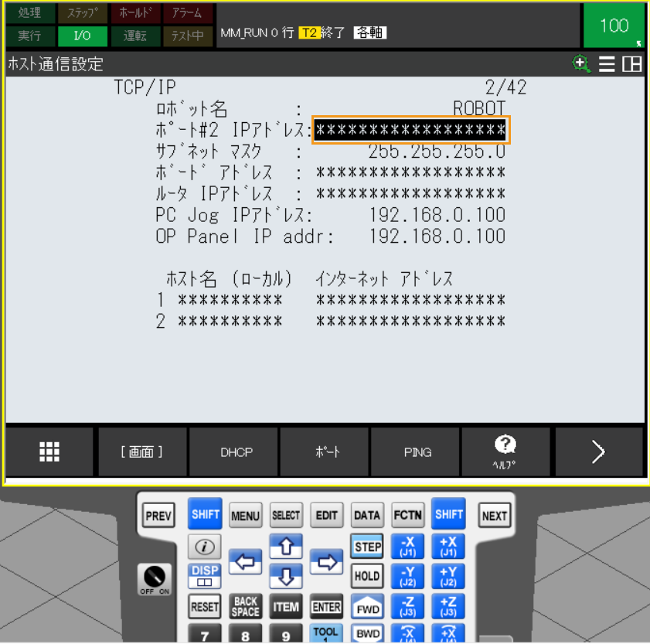Click the +Y (J2) jog key
650x644 pixels.
[x=448, y=577]
